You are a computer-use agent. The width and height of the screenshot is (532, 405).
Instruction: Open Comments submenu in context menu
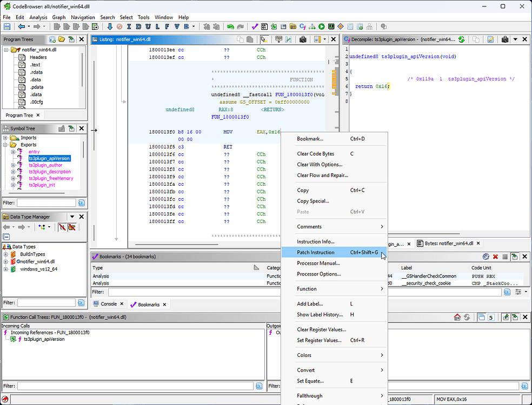tap(334, 227)
